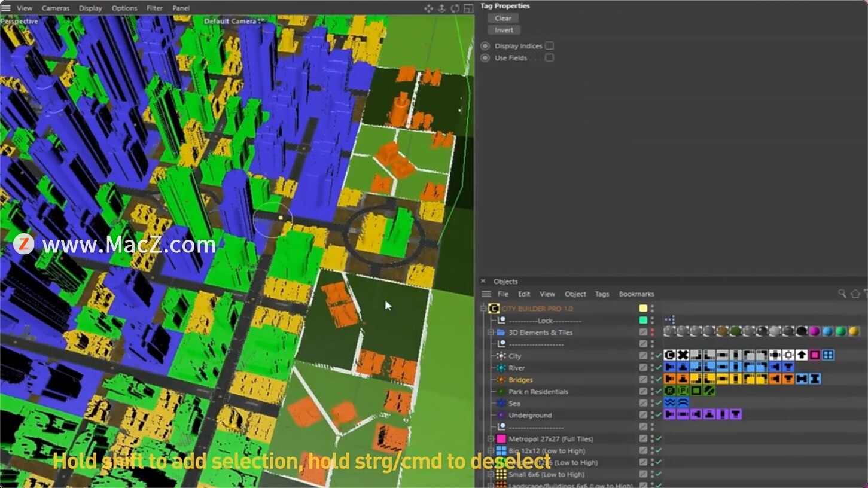Toggle the green checkmark on the River layer

(657, 368)
